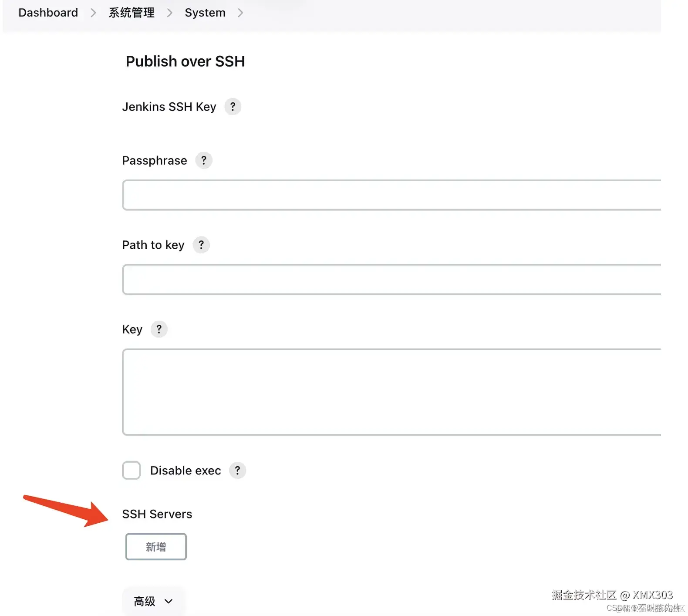Image resolution: width=688 pixels, height=616 pixels.
Task: Go to Dashboard breadcrumb
Action: (x=48, y=13)
